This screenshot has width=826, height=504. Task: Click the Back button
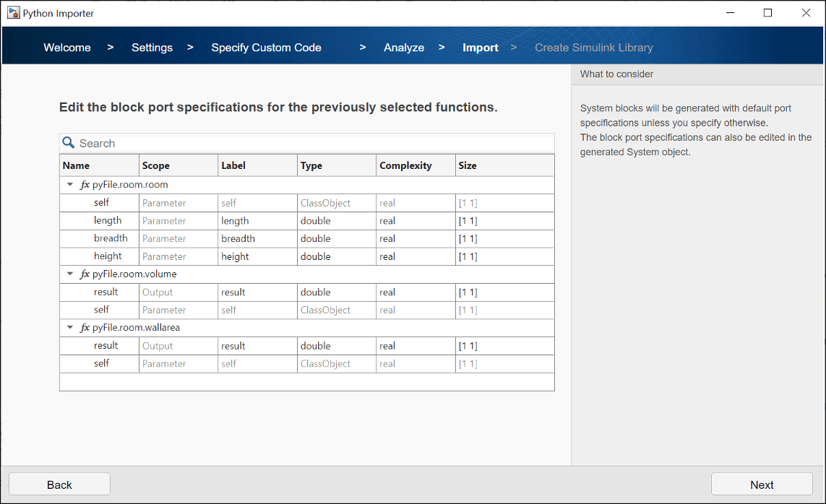point(59,484)
